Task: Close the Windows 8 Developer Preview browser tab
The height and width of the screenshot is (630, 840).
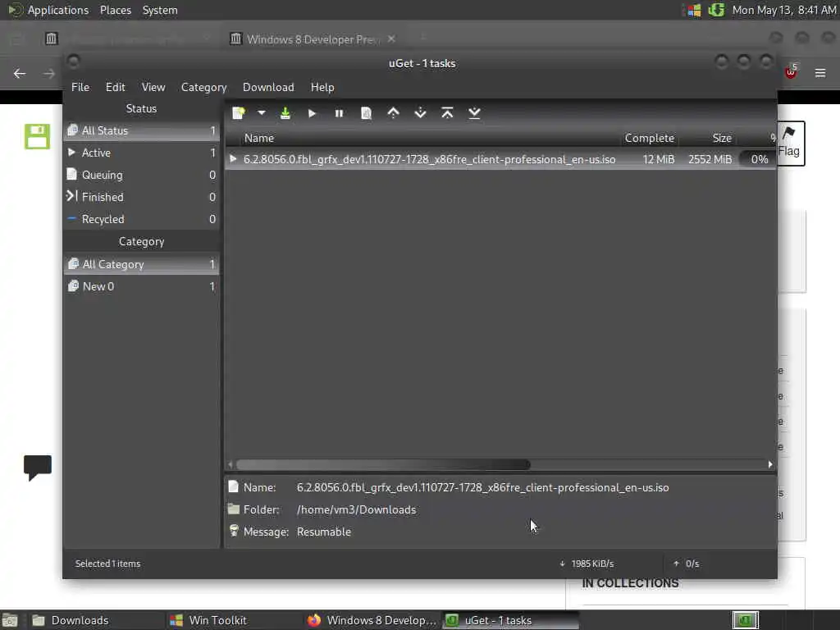Action: pos(391,39)
